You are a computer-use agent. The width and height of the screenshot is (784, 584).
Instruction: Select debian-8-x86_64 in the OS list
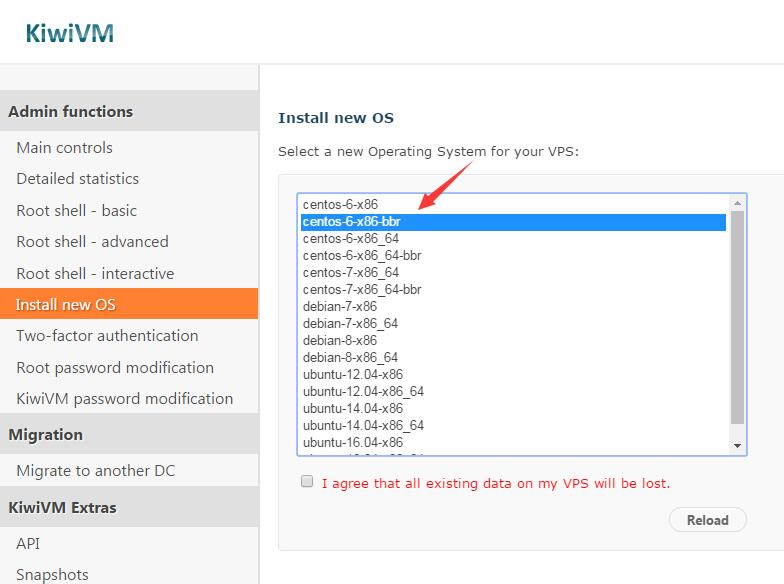click(514, 358)
